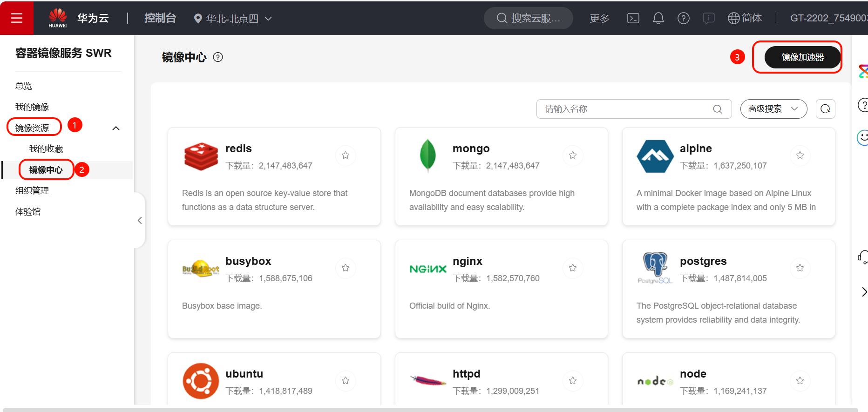Image resolution: width=868 pixels, height=412 pixels.
Task: Click the help icon beside 镜像中心 title
Action: 218,57
